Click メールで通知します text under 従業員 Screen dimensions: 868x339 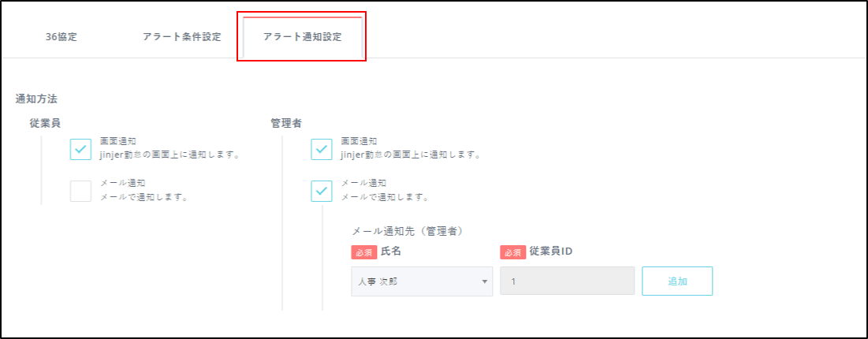(144, 197)
